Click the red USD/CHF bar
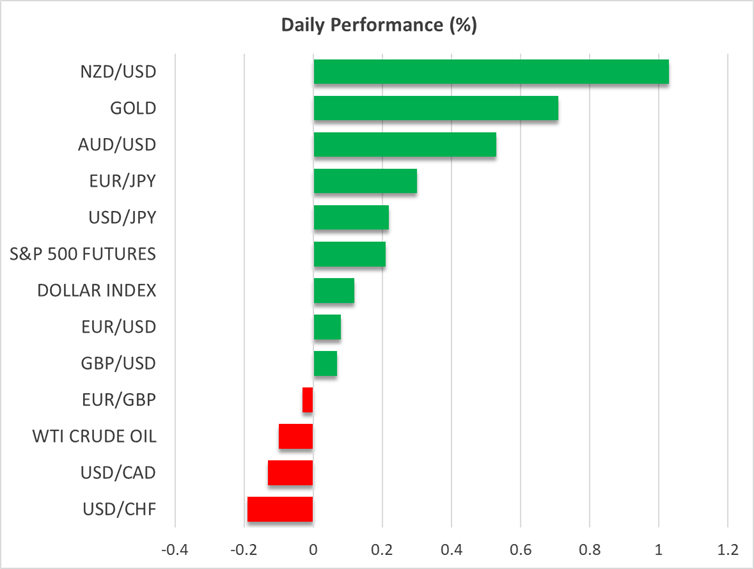The image size is (754, 569). 280,509
